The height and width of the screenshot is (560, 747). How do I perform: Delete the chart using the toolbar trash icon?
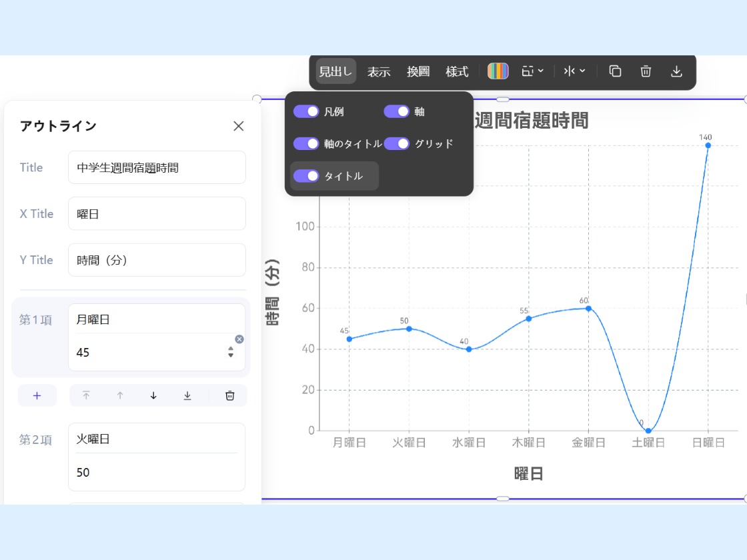point(646,71)
